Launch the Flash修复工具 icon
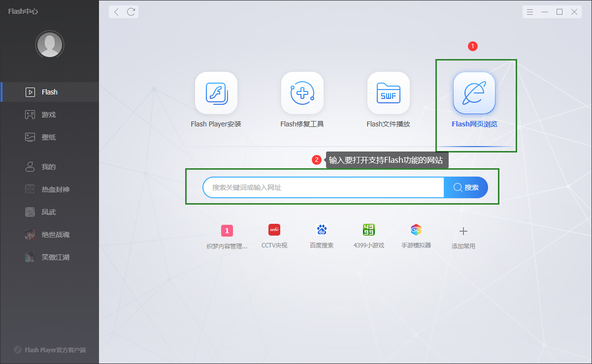The height and width of the screenshot is (364, 592). pyautogui.click(x=302, y=93)
